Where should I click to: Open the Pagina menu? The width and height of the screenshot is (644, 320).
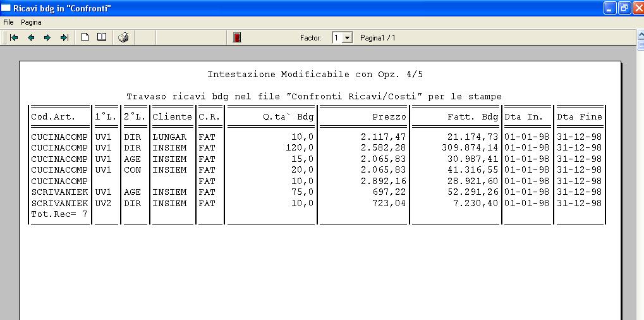click(x=31, y=22)
